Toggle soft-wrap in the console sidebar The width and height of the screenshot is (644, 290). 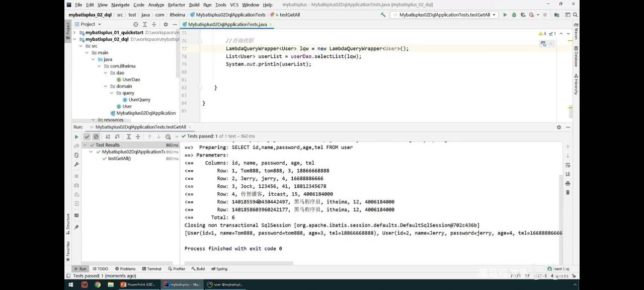(x=568, y=165)
